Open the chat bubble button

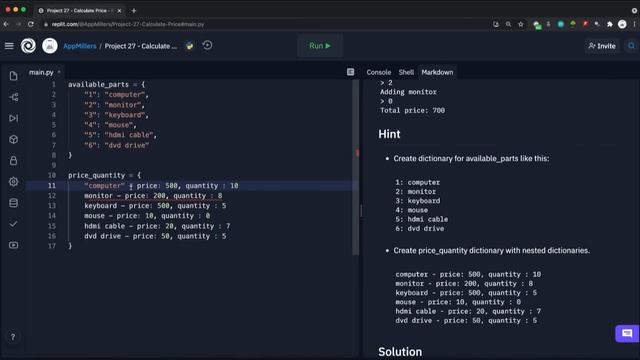[627, 333]
